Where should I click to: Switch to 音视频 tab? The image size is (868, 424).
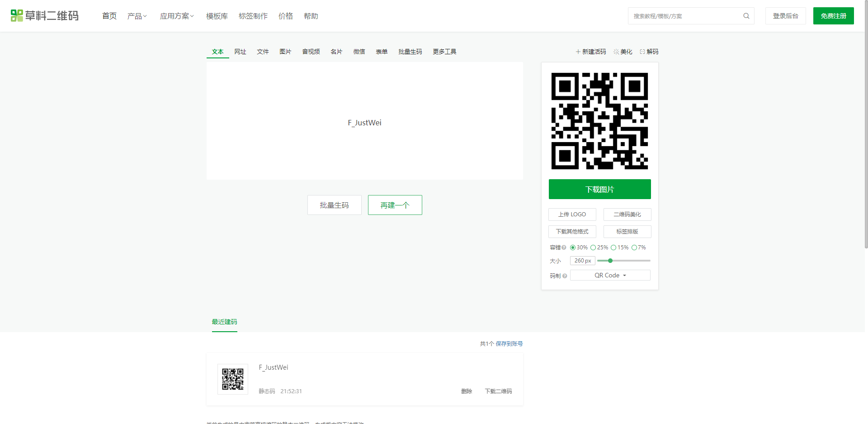[311, 52]
